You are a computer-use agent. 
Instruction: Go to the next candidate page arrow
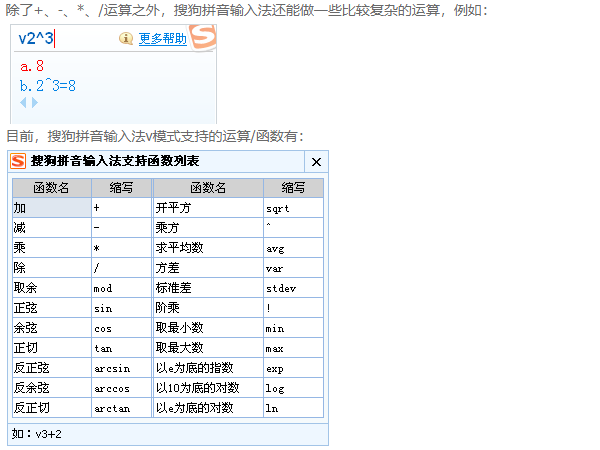click(35, 102)
